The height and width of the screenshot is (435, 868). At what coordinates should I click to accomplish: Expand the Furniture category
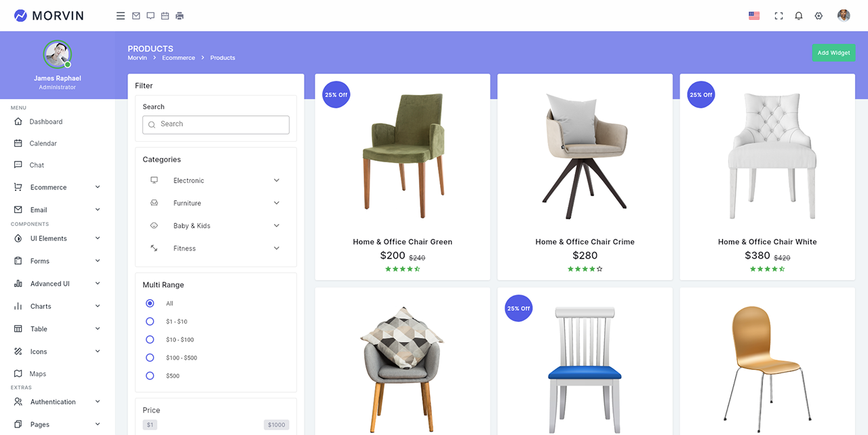(x=216, y=203)
